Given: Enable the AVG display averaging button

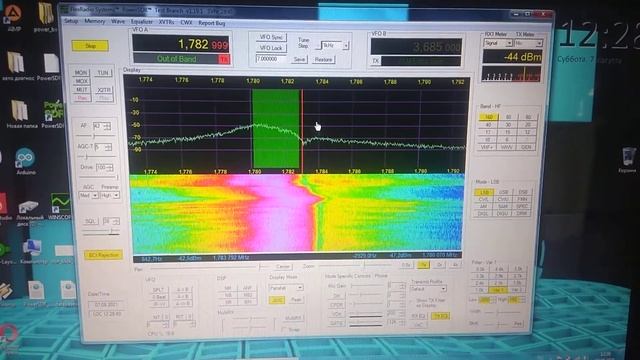Looking at the screenshot, I should pyautogui.click(x=277, y=300).
